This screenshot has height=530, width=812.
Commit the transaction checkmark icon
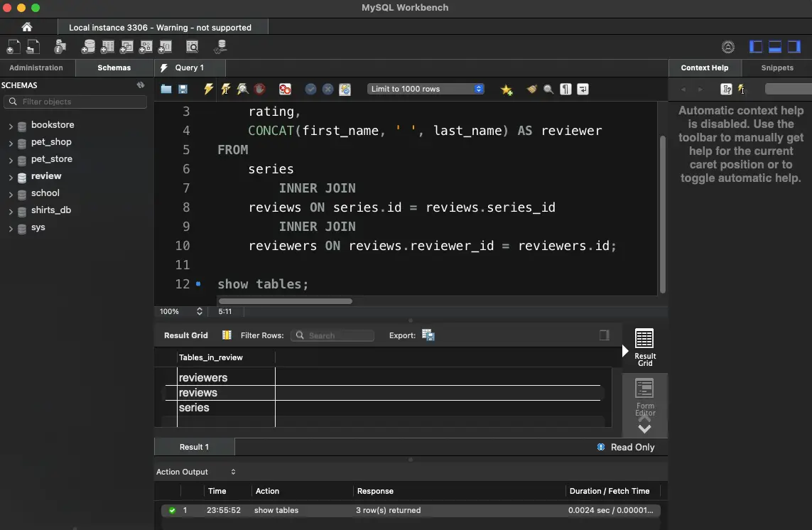310,89
